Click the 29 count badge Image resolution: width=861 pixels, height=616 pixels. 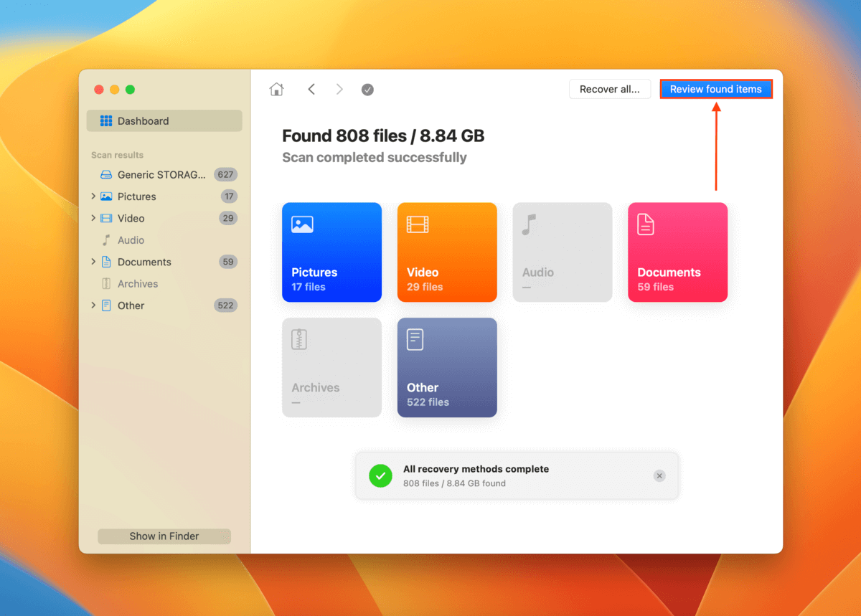pos(228,218)
